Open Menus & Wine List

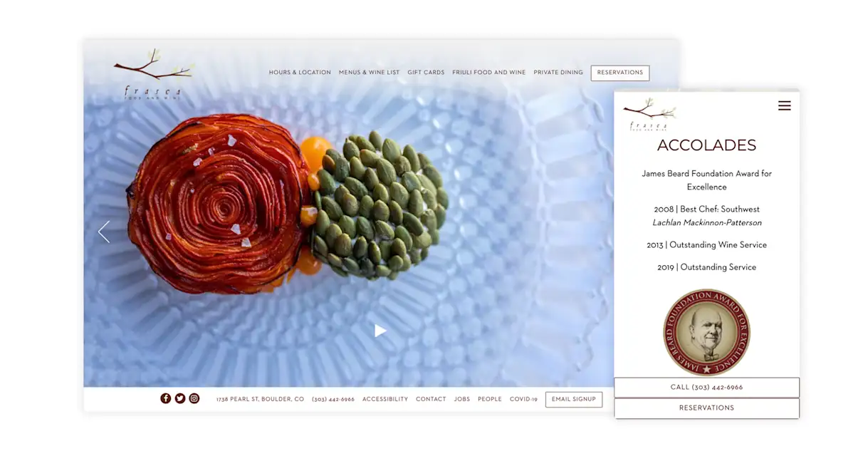click(x=369, y=73)
